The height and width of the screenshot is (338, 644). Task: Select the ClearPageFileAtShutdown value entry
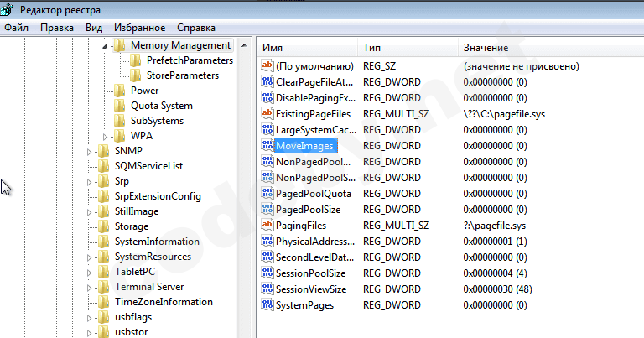314,81
